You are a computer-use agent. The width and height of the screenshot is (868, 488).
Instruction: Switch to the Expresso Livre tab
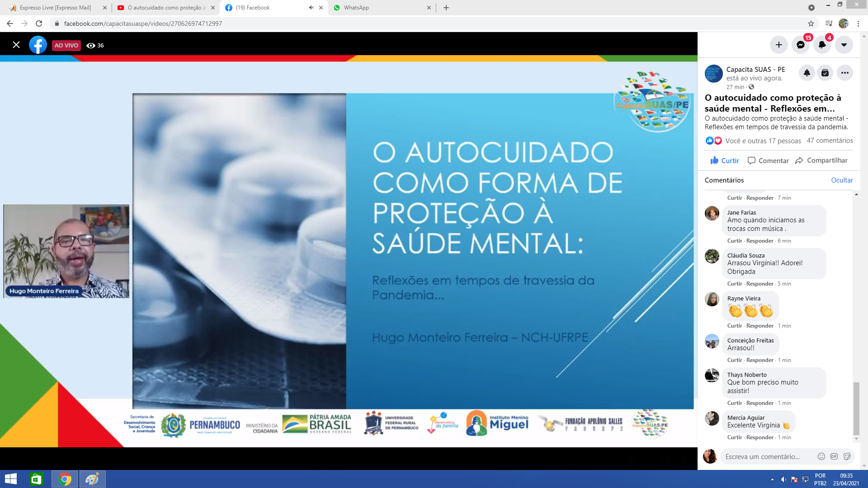(x=55, y=8)
